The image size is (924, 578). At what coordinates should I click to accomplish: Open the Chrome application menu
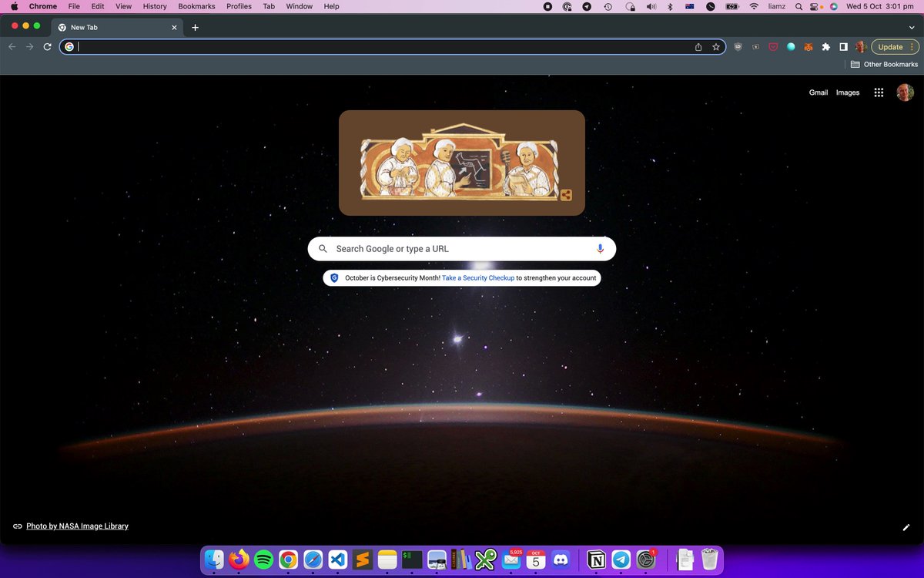[x=43, y=6]
